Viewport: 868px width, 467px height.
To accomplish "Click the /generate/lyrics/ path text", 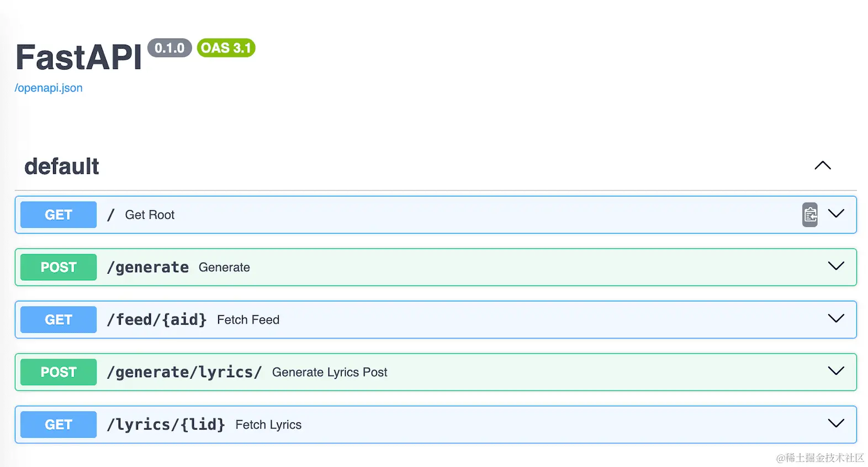I will click(184, 372).
